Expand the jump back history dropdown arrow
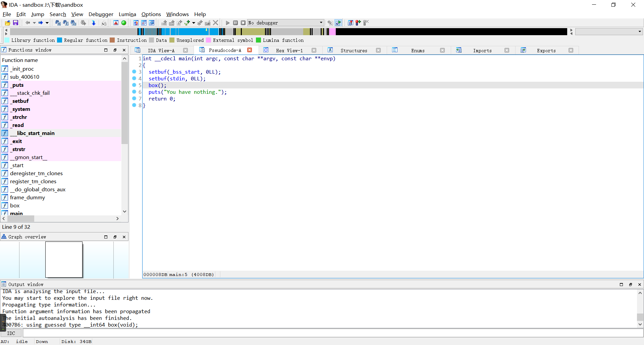Viewport: 644px width, 345px height. (34, 23)
